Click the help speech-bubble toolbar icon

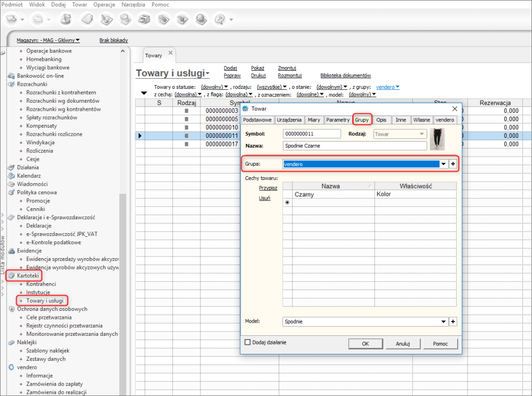point(219,20)
